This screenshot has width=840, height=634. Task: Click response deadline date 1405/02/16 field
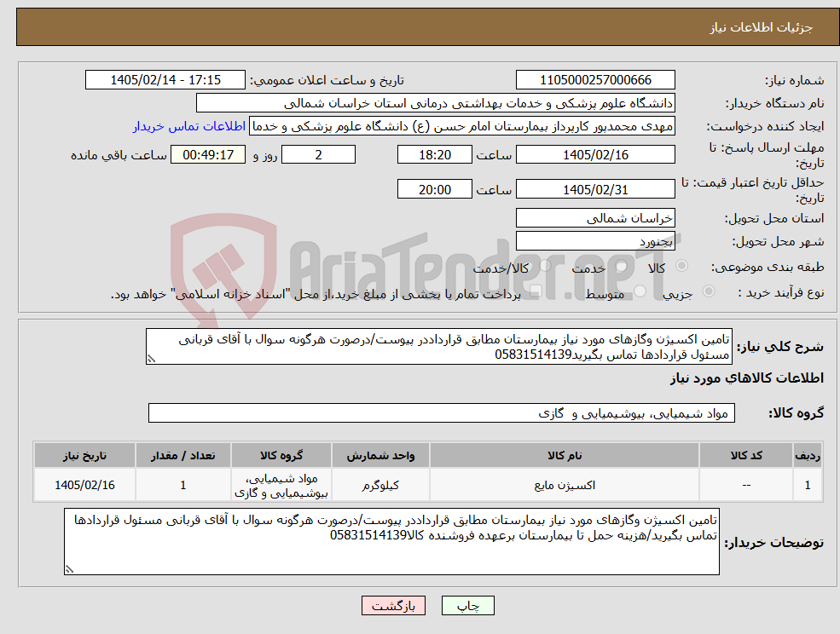tap(595, 155)
